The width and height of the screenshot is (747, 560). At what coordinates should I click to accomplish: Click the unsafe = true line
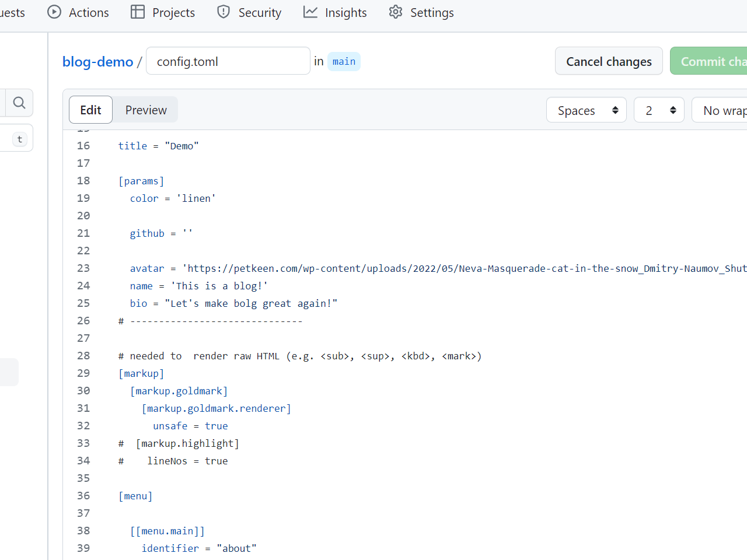tap(190, 426)
